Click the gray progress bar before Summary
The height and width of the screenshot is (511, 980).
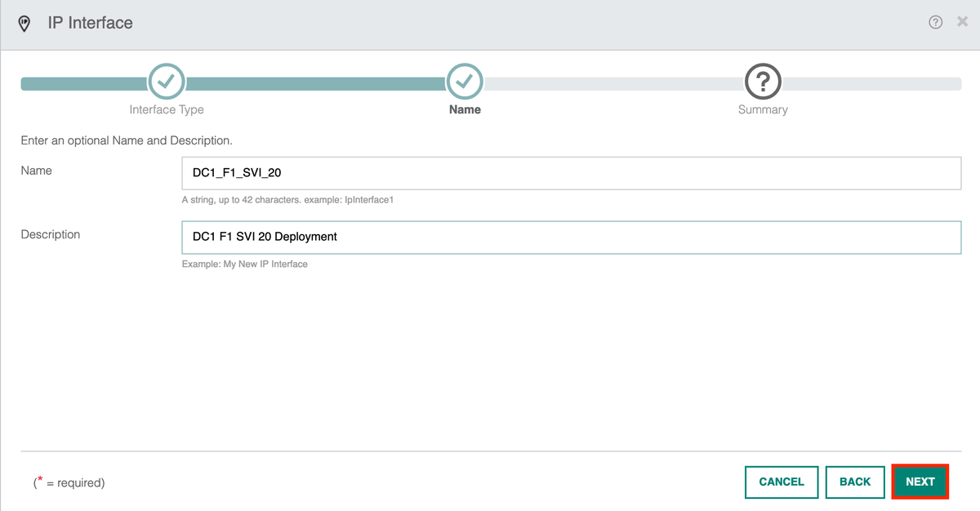click(612, 82)
